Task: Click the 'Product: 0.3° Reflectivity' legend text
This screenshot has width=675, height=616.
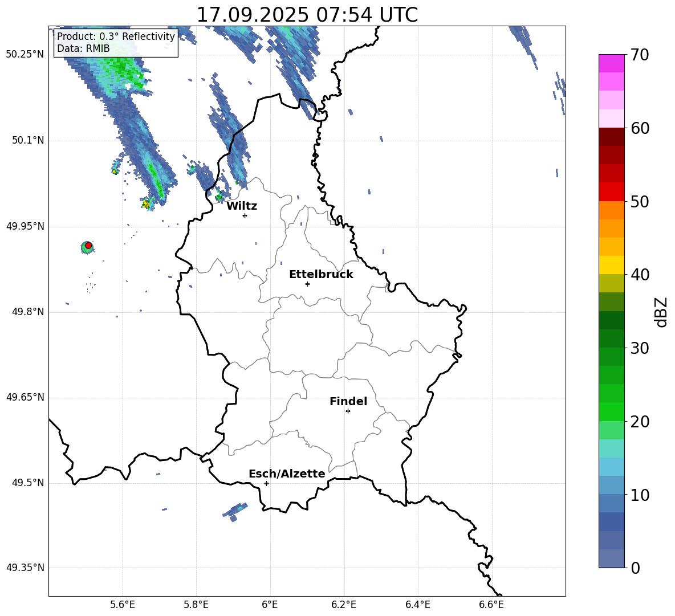Action: point(116,36)
